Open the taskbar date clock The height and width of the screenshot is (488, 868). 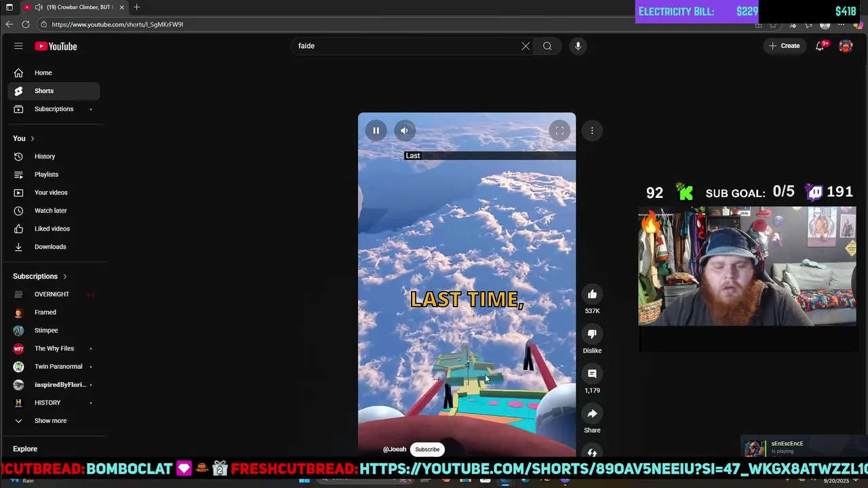[836, 481]
